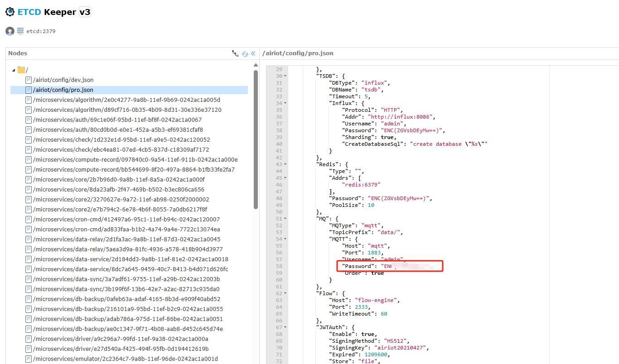
Task: Select /microservices/data-sync/3b199f6f node
Action: pos(126,289)
